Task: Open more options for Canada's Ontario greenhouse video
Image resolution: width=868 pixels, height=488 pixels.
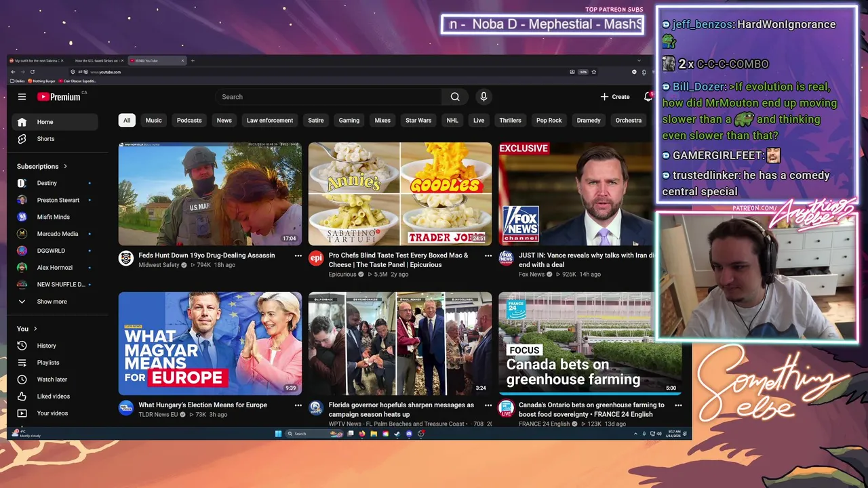Action: (x=678, y=405)
